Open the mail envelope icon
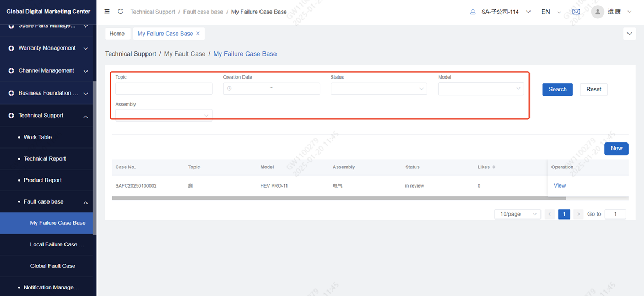Screen dimensions: 644x296 pos(576,12)
